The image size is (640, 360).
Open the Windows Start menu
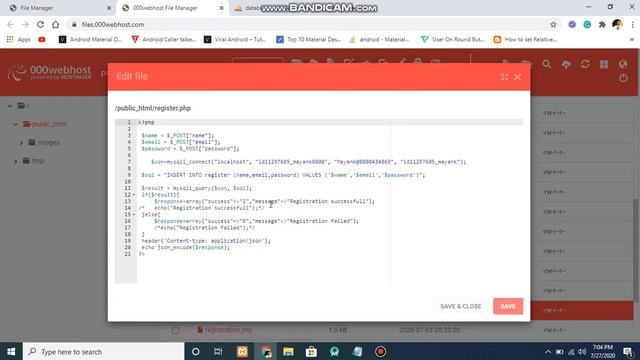(11, 351)
